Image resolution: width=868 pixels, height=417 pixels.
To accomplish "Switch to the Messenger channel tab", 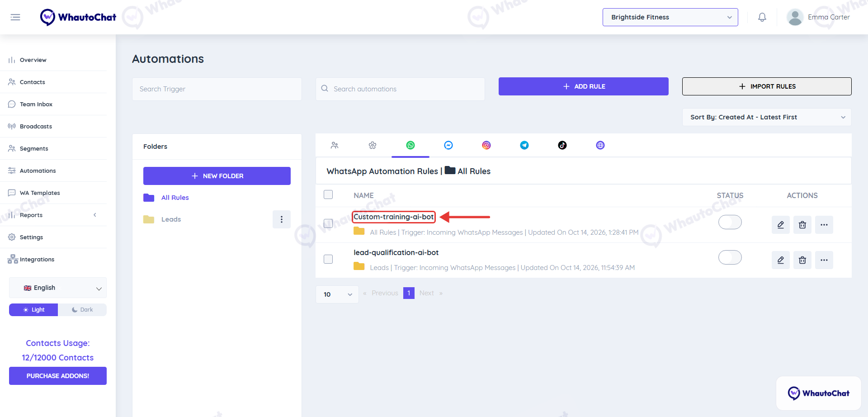I will point(448,145).
